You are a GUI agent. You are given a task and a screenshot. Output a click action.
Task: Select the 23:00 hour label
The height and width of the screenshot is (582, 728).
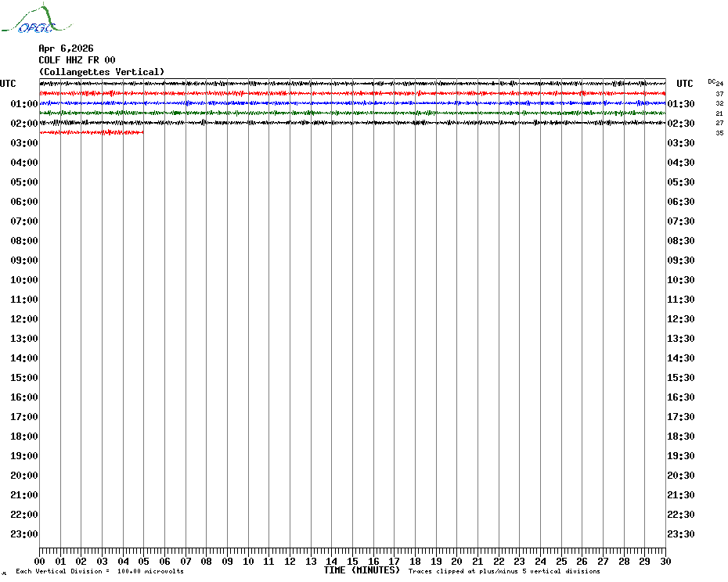[24, 533]
